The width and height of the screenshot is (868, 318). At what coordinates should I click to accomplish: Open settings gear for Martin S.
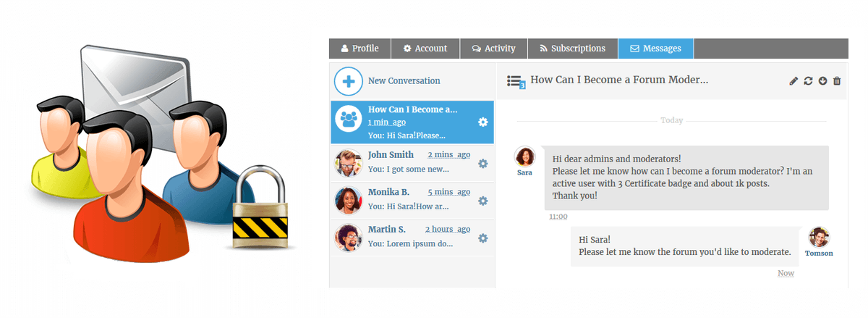coord(483,238)
